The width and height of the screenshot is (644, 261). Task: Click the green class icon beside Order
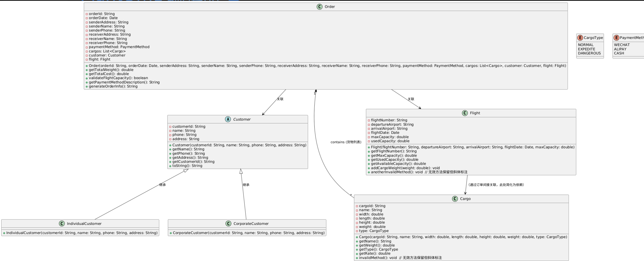pos(319,7)
